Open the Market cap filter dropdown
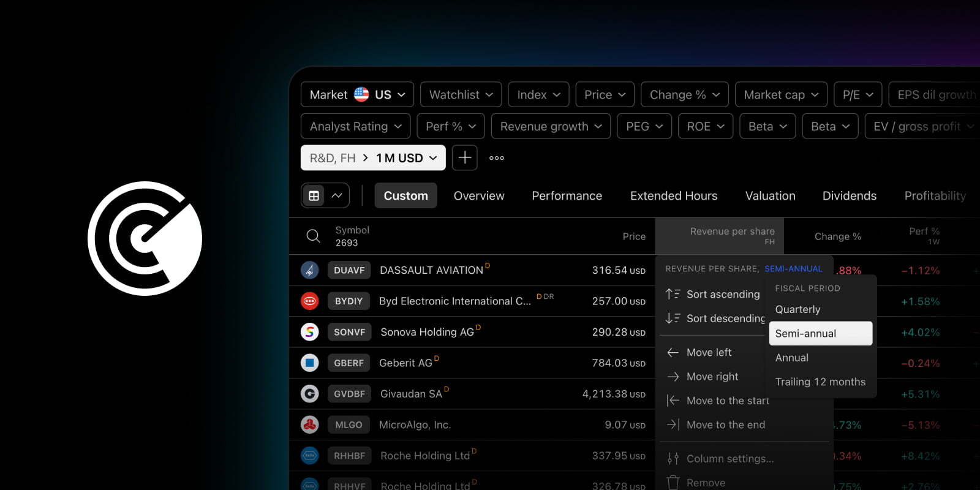 point(781,94)
